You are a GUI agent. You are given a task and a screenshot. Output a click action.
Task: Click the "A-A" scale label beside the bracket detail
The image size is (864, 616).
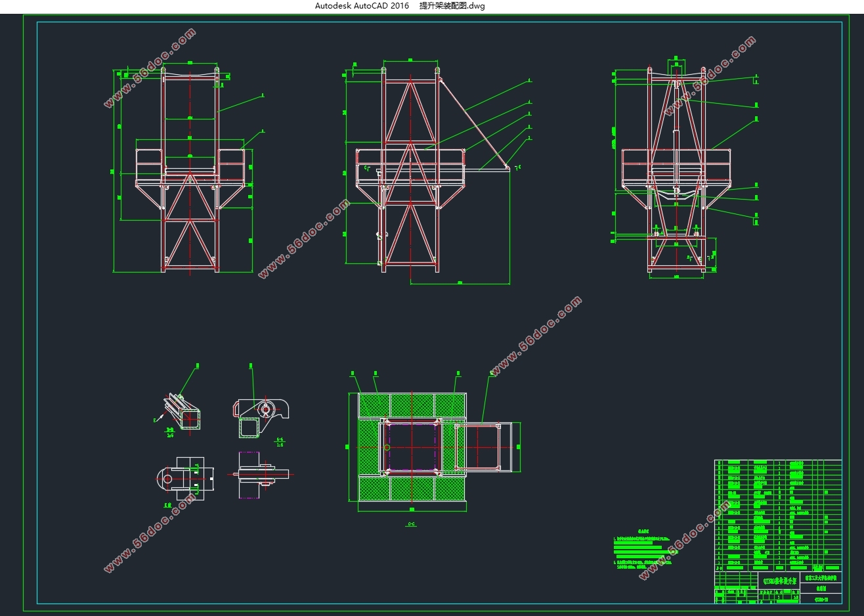point(280,442)
